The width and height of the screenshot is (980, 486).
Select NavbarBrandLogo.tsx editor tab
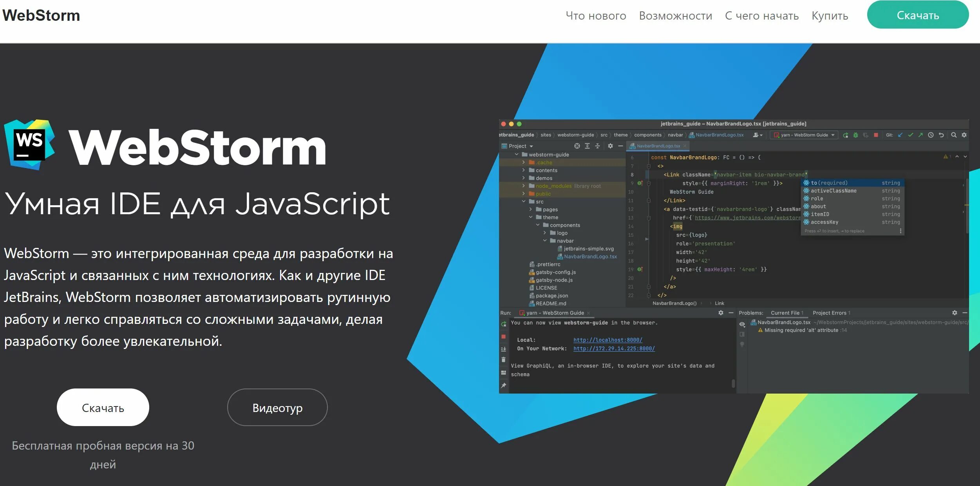[x=658, y=146]
